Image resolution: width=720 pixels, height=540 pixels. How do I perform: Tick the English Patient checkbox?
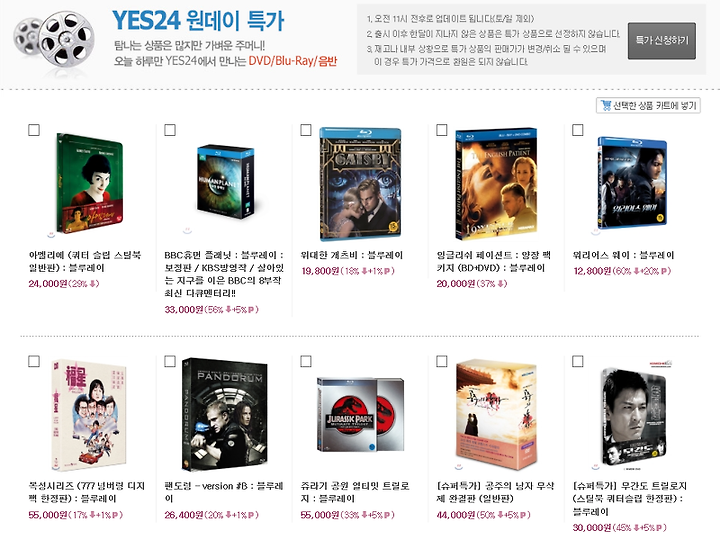coord(442,130)
